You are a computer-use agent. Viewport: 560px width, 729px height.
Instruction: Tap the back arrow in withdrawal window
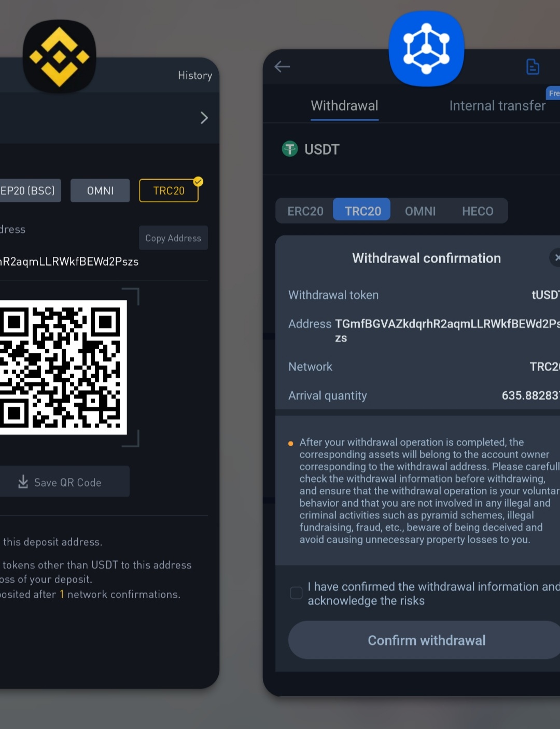[x=282, y=66]
